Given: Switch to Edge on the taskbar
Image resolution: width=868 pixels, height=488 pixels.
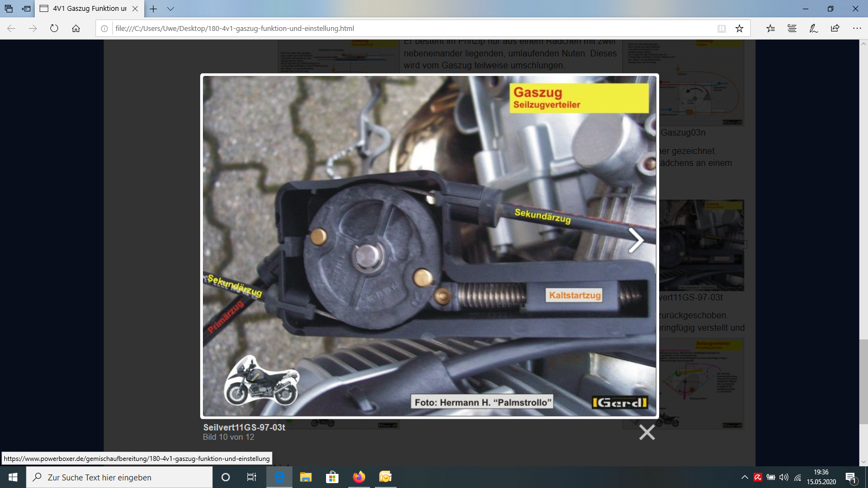Looking at the screenshot, I should coord(279,477).
